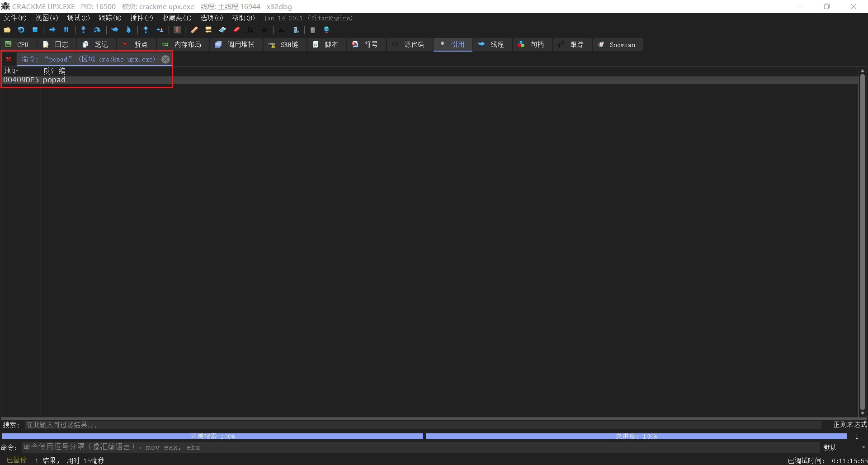The height and width of the screenshot is (465, 868).
Task: Pause execution with the pause icon
Action: tap(66, 30)
